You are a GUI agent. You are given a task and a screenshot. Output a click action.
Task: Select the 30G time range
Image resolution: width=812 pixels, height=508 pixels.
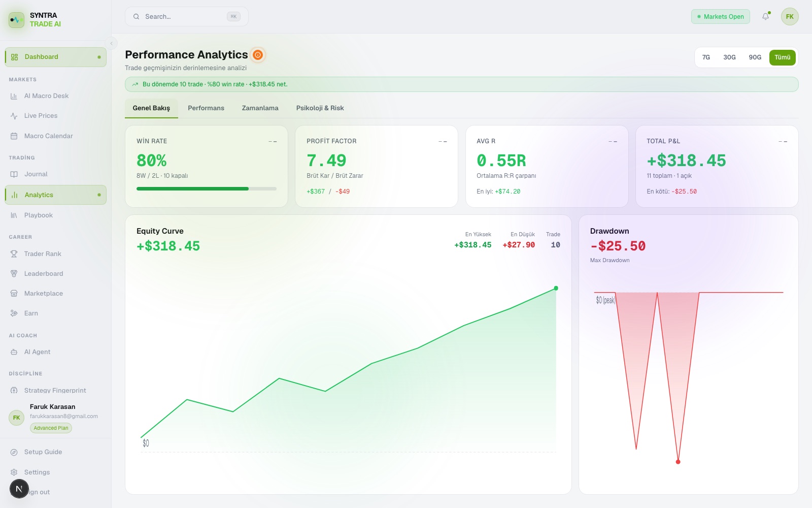pyautogui.click(x=729, y=57)
